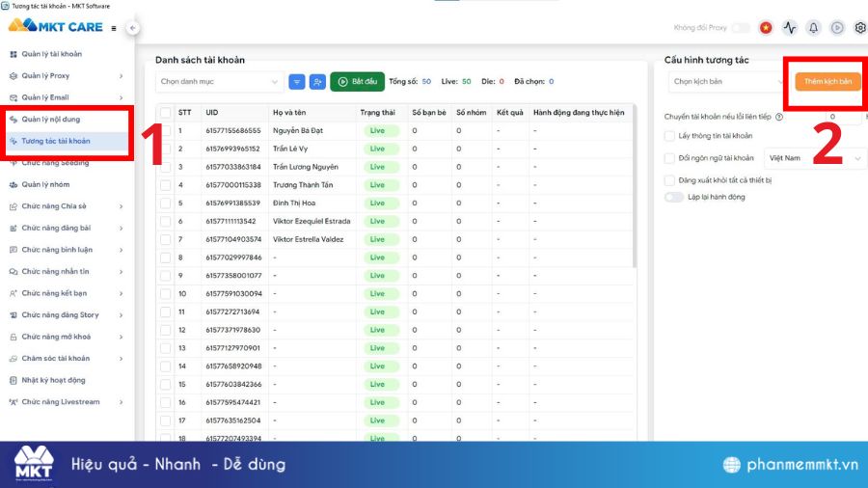The width and height of the screenshot is (868, 488).
Task: Click the hamburger menu icon beside MKT CARE
Action: [x=114, y=28]
